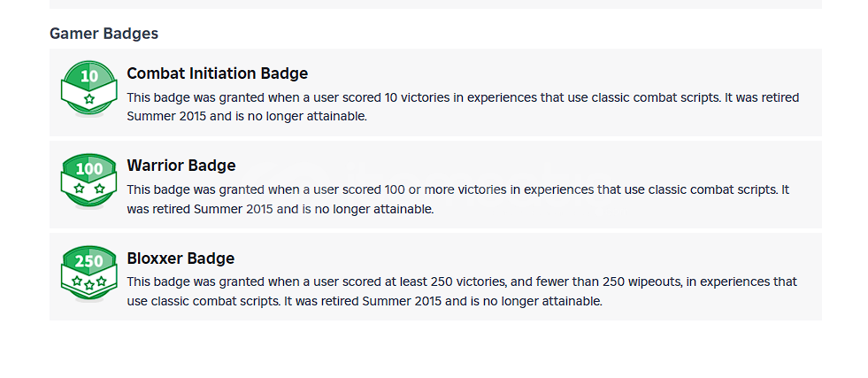Click the number 10 on the green badge
The width and height of the screenshot is (868, 378).
point(89,76)
